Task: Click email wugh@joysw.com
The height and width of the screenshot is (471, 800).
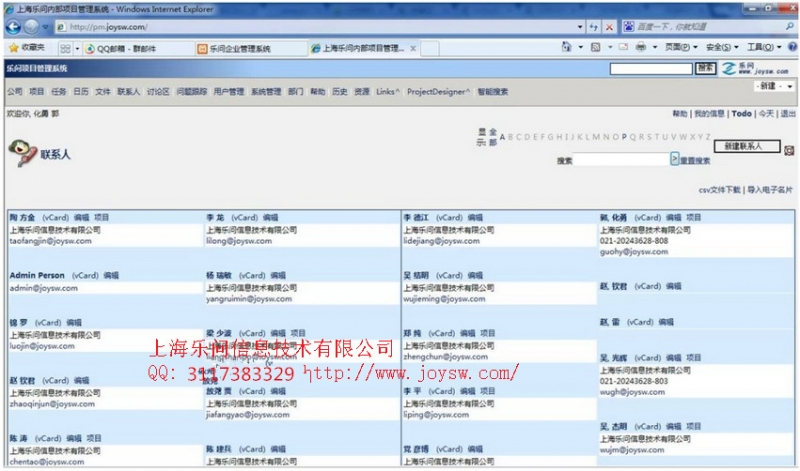Action: coord(632,392)
